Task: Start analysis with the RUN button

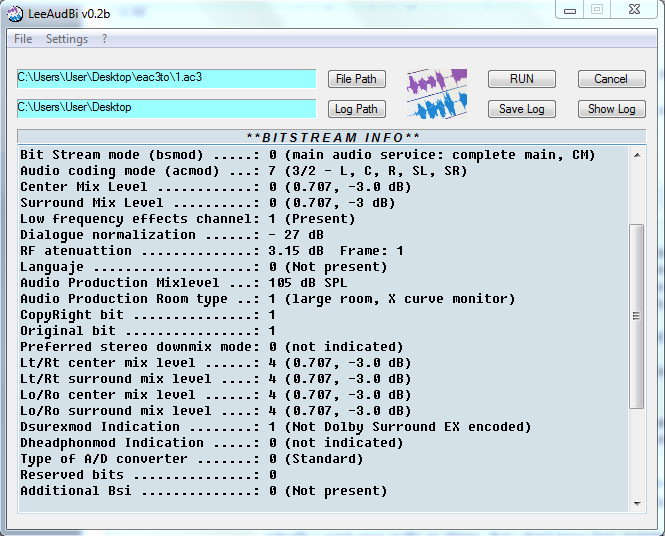Action: point(522,79)
